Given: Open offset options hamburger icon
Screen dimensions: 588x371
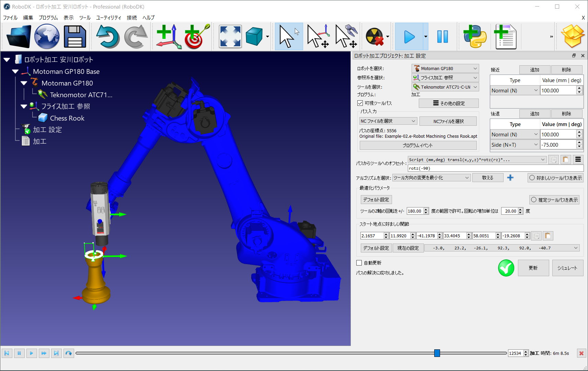Looking at the screenshot, I should [x=578, y=159].
